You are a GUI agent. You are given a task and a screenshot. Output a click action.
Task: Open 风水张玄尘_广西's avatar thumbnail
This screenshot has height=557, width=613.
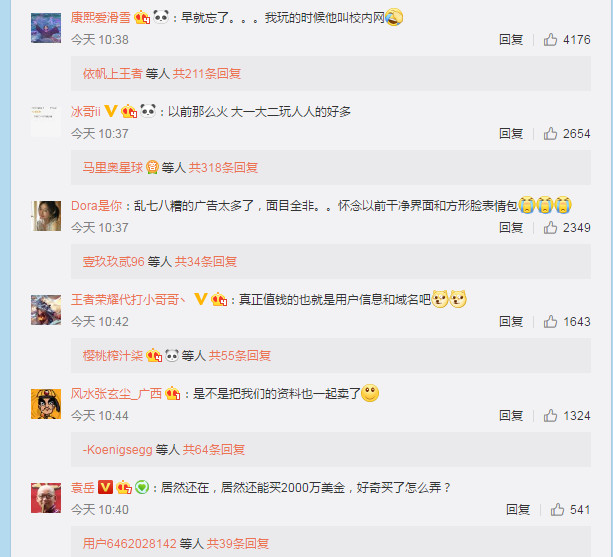coord(46,404)
